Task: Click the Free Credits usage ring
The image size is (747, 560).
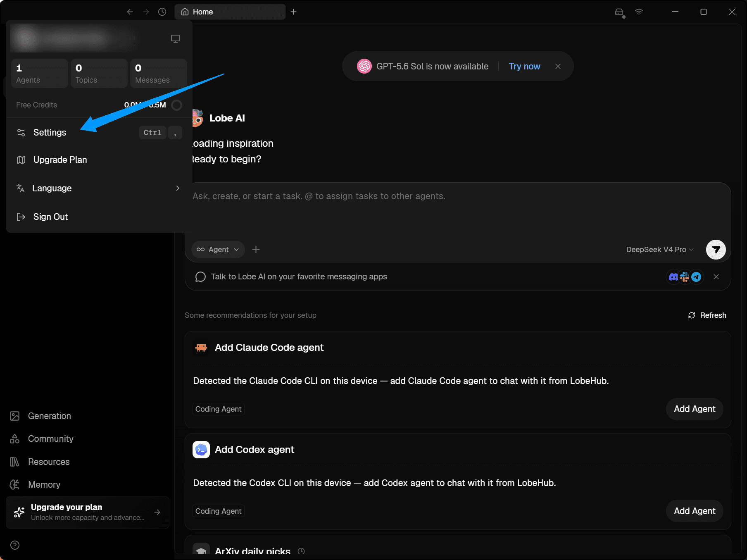Action: (177, 105)
